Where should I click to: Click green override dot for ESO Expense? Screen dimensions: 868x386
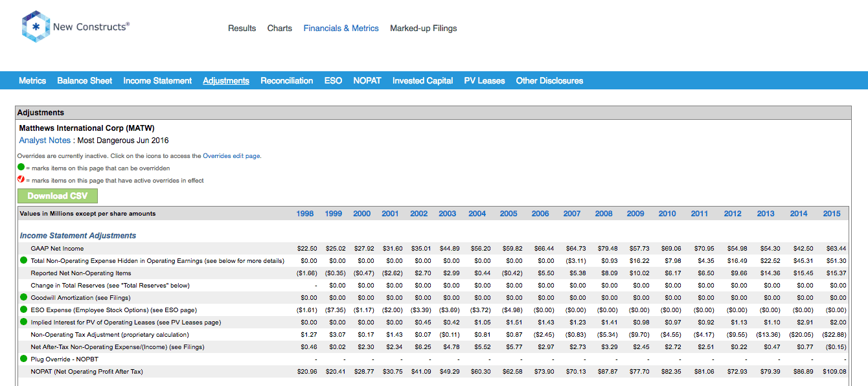click(24, 310)
